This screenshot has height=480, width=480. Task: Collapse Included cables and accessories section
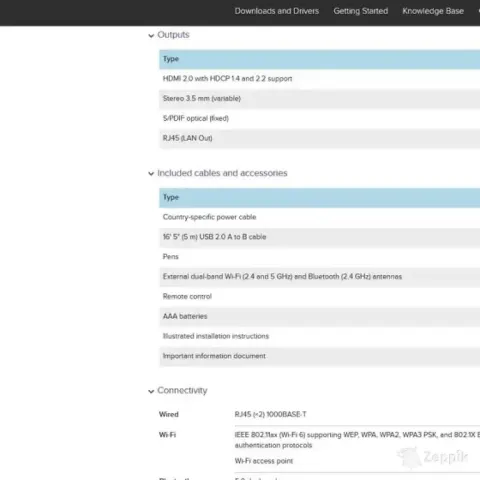[x=151, y=174]
